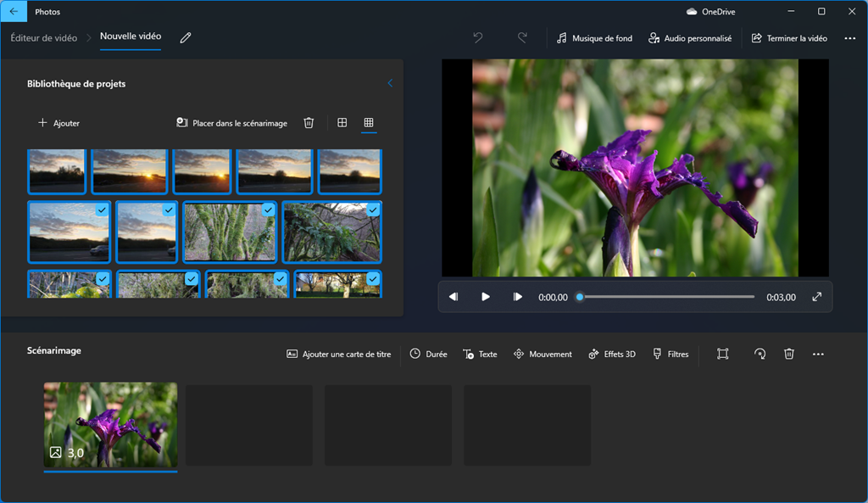Screen dimensions: 868x503
Task: Go to Éditeur de vidéo breadcrumb
Action: pos(43,38)
